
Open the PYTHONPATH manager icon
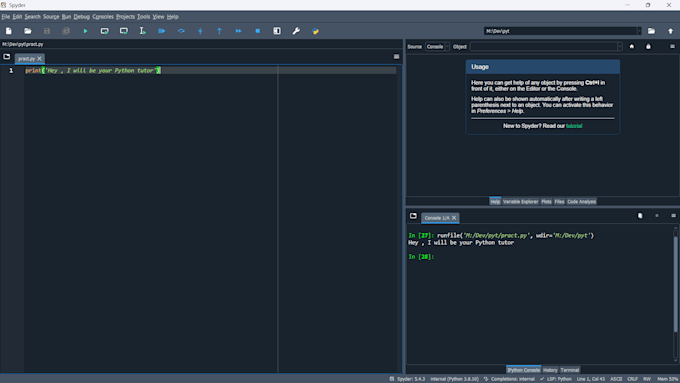point(315,31)
